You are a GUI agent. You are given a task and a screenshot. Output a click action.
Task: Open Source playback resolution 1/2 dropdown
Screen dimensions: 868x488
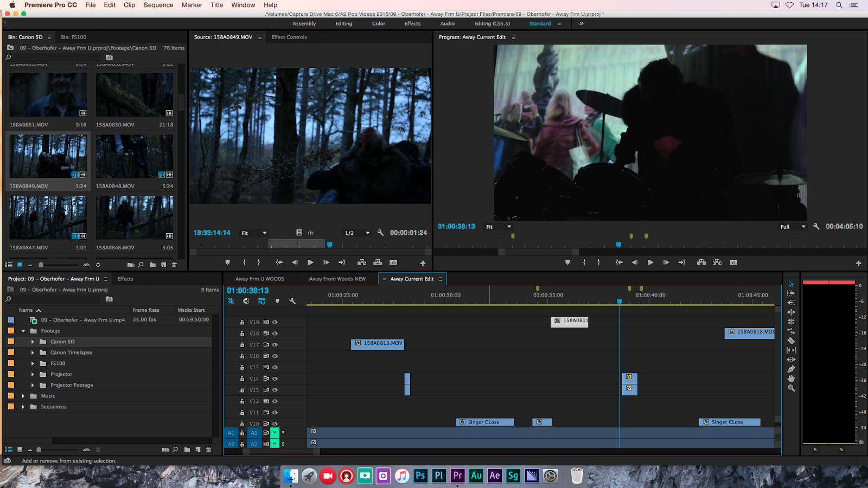click(357, 233)
